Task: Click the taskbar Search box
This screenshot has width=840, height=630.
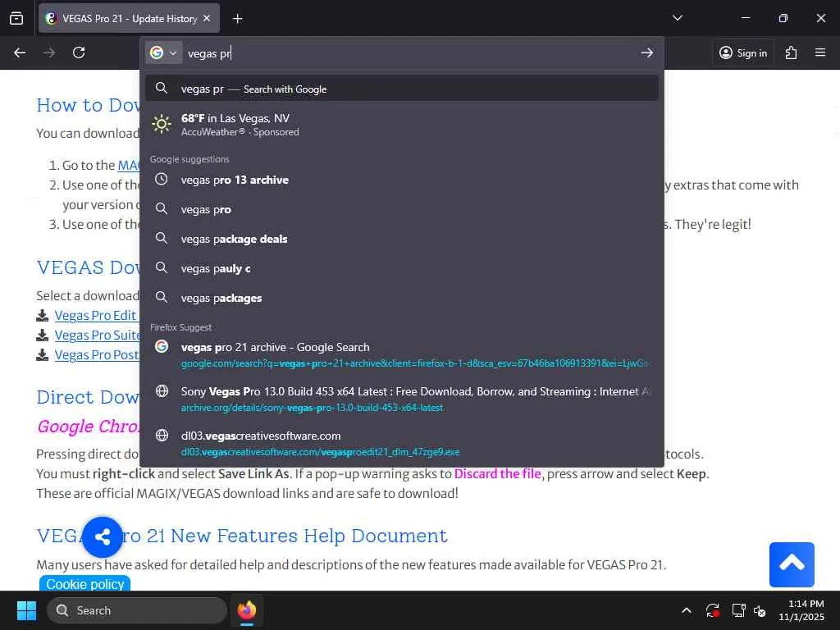Action: pyautogui.click(x=137, y=610)
